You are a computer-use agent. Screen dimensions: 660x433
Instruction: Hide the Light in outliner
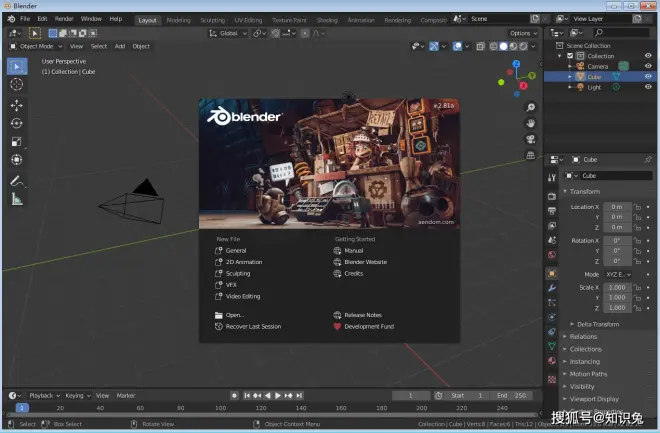pyautogui.click(x=648, y=87)
